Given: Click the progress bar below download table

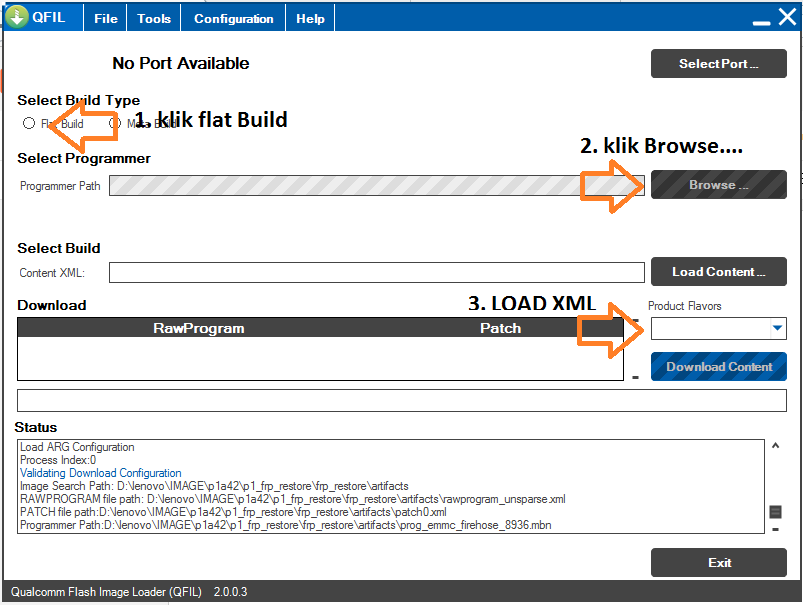Looking at the screenshot, I should coord(402,400).
